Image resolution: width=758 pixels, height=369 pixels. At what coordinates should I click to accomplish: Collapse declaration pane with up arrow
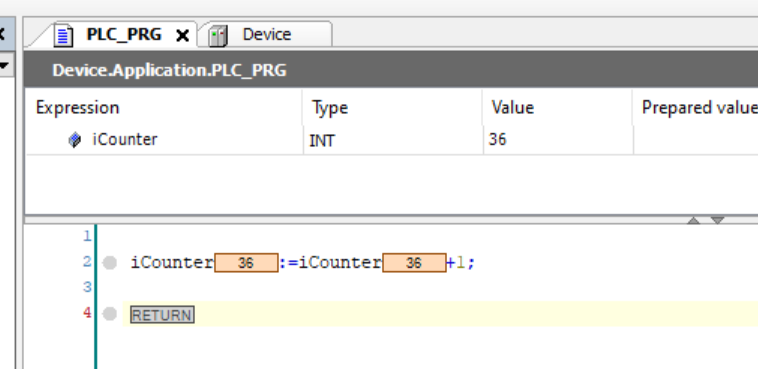(x=694, y=221)
